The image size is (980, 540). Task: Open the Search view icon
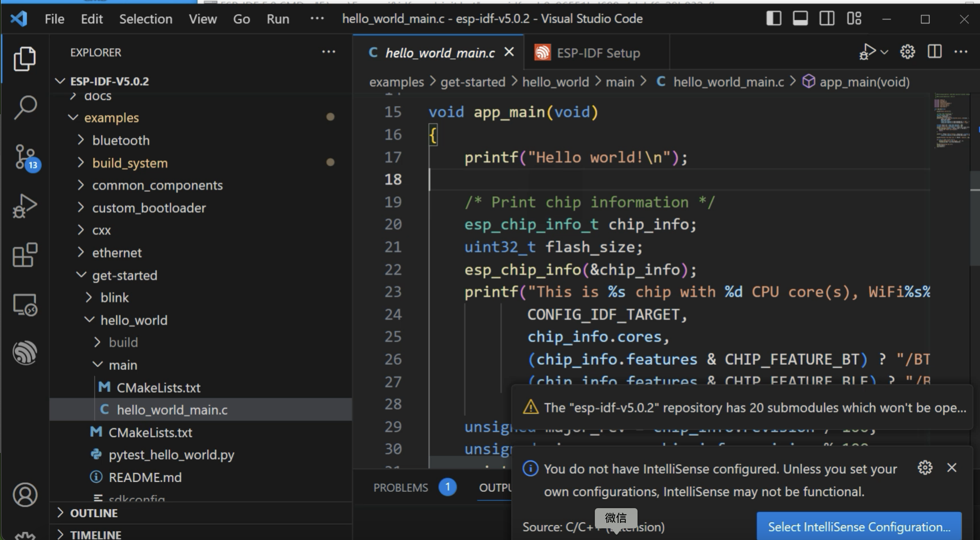pyautogui.click(x=25, y=108)
